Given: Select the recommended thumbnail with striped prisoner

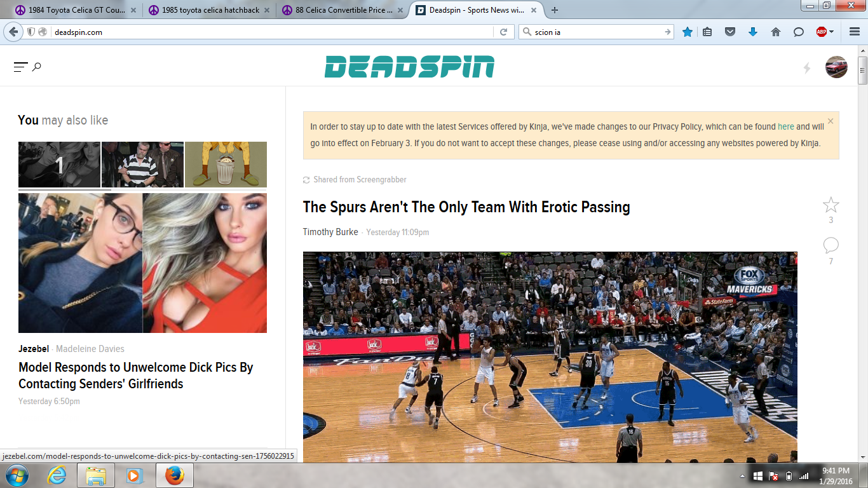Looking at the screenshot, I should (142, 165).
